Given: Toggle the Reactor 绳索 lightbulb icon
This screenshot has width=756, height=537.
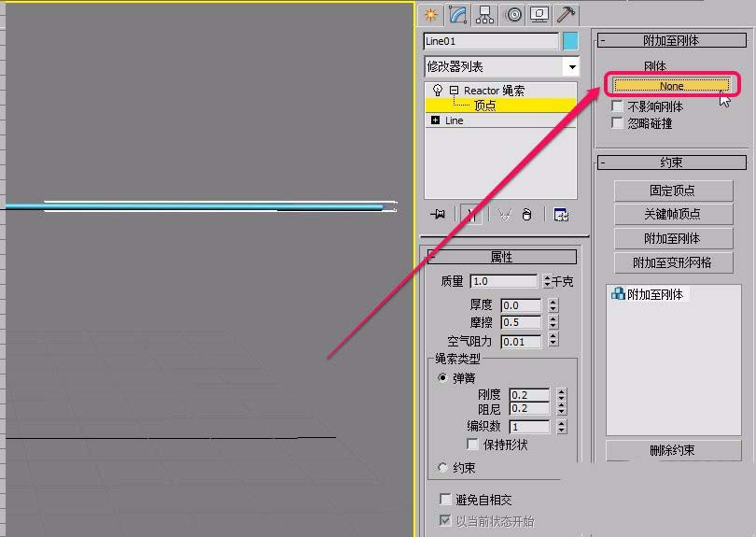Looking at the screenshot, I should 438,91.
